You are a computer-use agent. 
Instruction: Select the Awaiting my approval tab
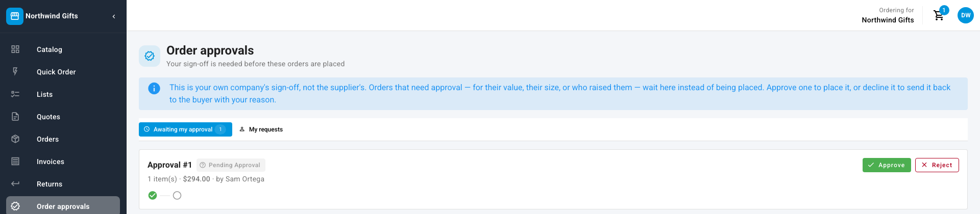click(x=185, y=129)
